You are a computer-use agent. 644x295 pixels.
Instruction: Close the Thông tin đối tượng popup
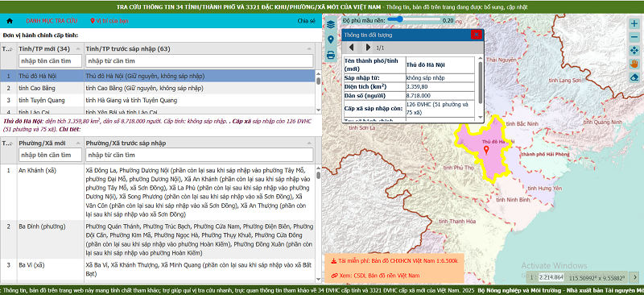476,35
